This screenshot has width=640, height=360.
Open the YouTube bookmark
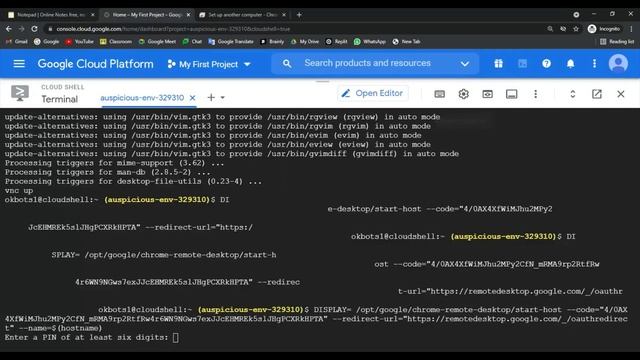pos(79,42)
